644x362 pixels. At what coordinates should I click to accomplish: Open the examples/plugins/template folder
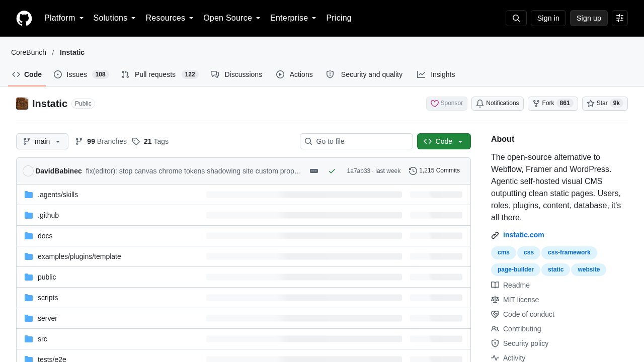pos(79,256)
